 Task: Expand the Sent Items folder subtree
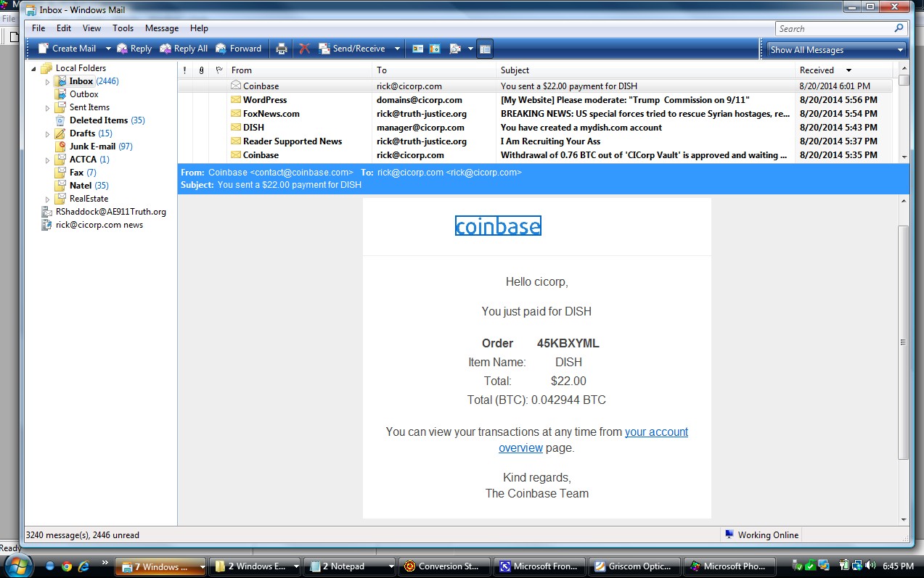tap(48, 107)
